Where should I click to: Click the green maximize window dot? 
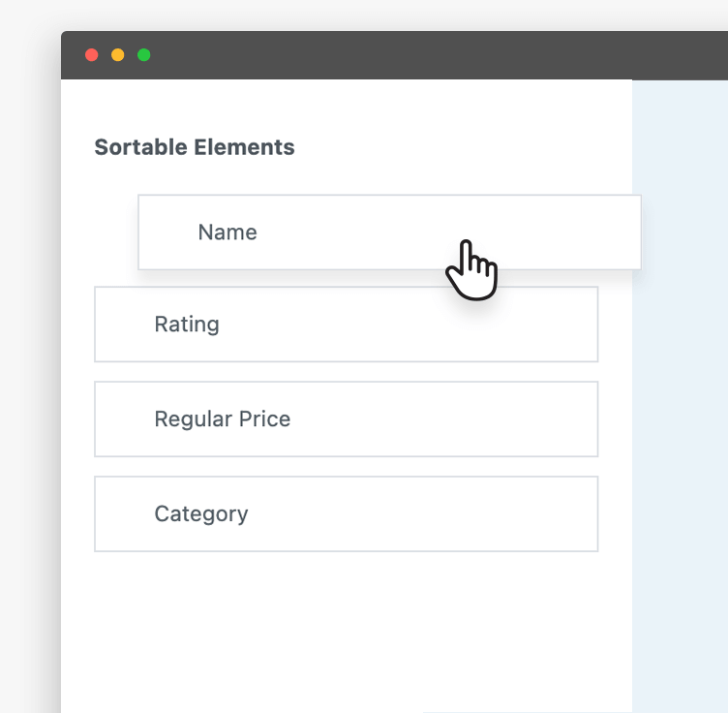(143, 55)
